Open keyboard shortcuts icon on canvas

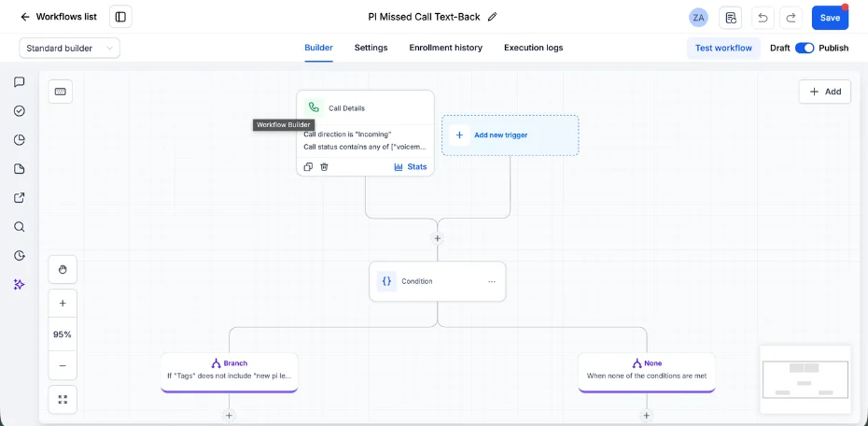tap(61, 92)
